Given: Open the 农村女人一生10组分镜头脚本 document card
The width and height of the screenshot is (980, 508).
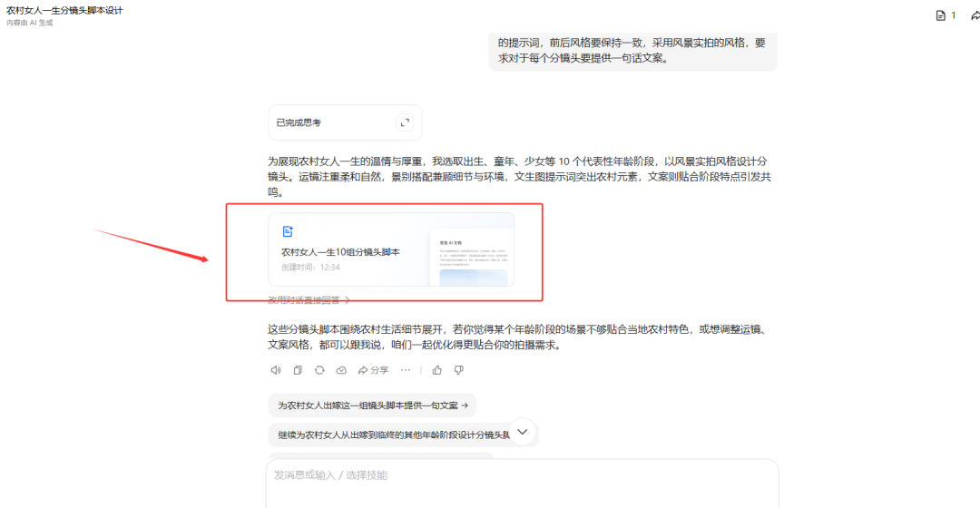Looking at the screenshot, I should pyautogui.click(x=391, y=249).
